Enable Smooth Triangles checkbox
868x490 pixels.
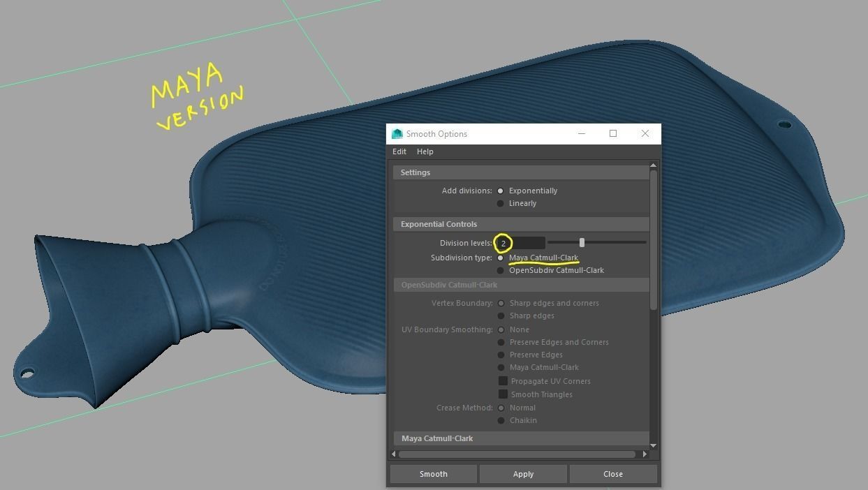point(503,394)
